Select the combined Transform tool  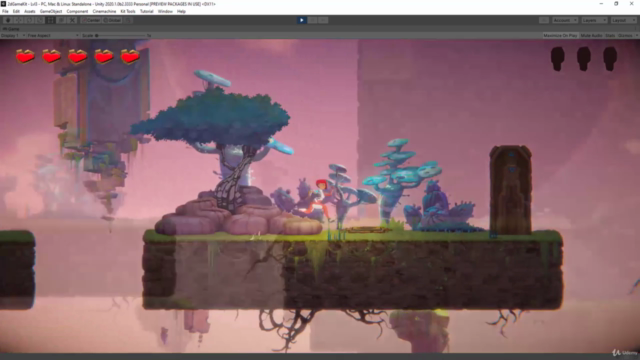point(61,20)
